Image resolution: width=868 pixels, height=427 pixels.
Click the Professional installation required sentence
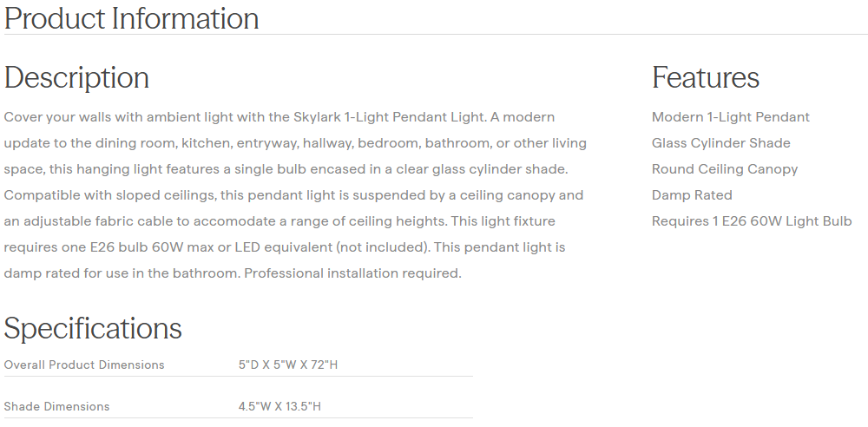tap(352, 273)
